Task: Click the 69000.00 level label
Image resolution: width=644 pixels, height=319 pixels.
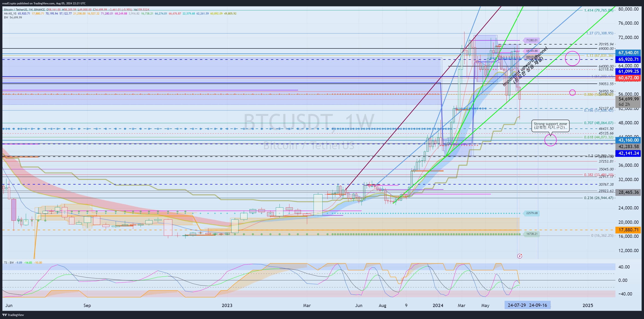Action: (606, 48)
